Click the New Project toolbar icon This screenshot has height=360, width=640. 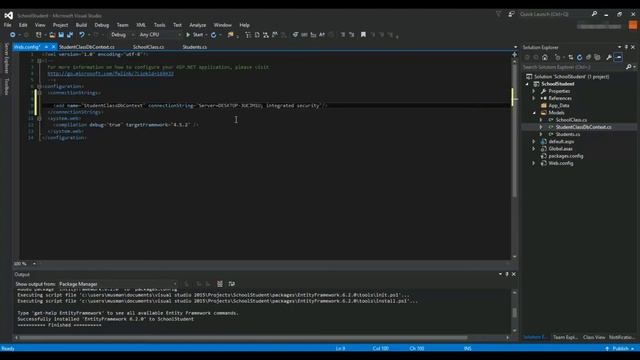[x=38, y=35]
